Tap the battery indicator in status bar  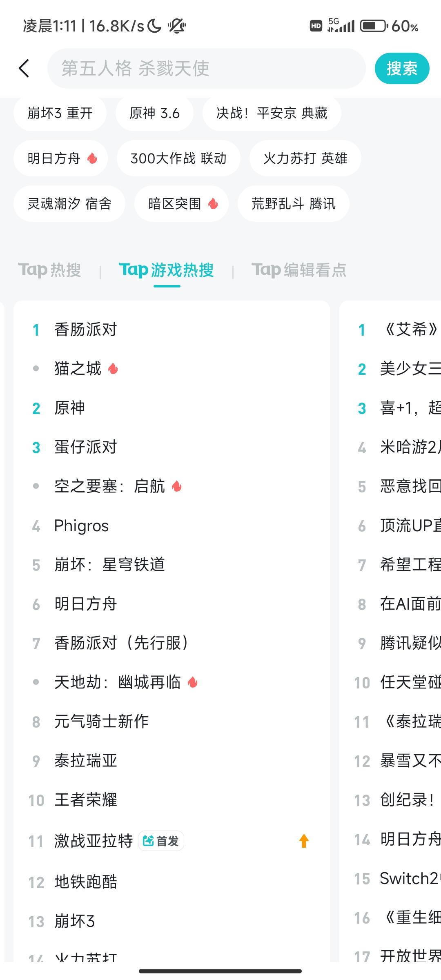coord(374,26)
